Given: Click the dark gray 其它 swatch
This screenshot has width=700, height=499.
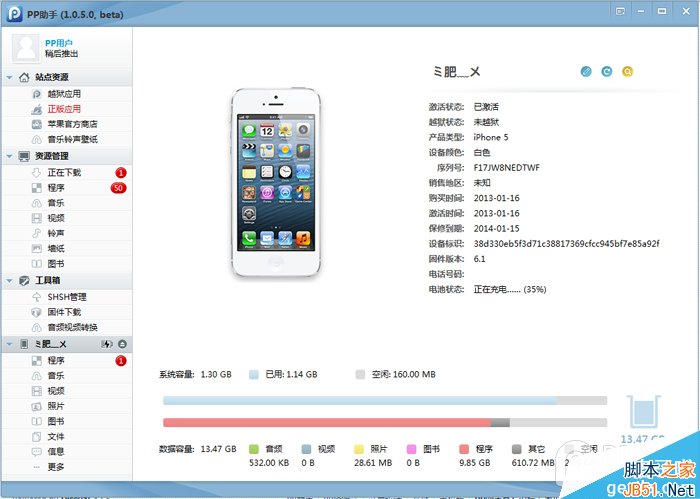Looking at the screenshot, I should click(517, 449).
